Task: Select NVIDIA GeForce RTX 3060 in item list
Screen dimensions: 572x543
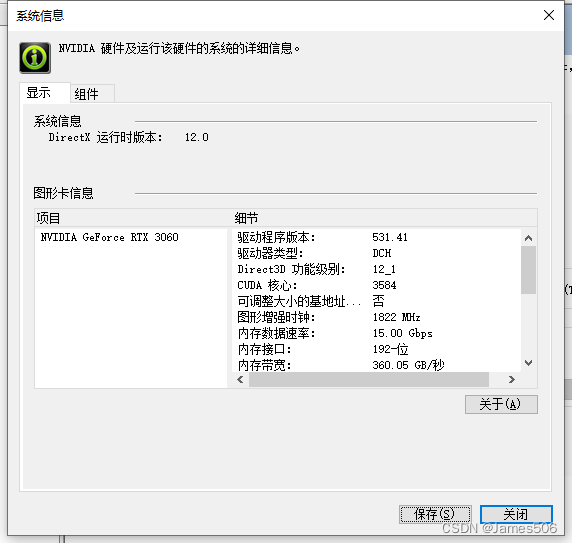Action: [109, 237]
